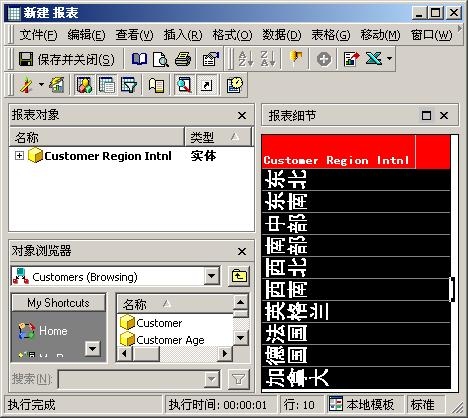Open the 数据(D) menu
The width and height of the screenshot is (468, 418).
coord(282,35)
